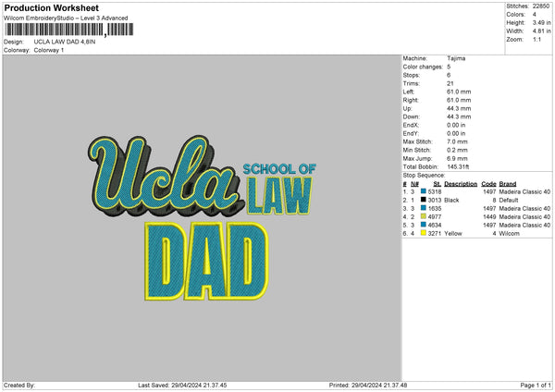The image size is (555, 392).
Task: Click the design name 'UCLA LAW DAD 4,8IN'
Action: coord(65,42)
